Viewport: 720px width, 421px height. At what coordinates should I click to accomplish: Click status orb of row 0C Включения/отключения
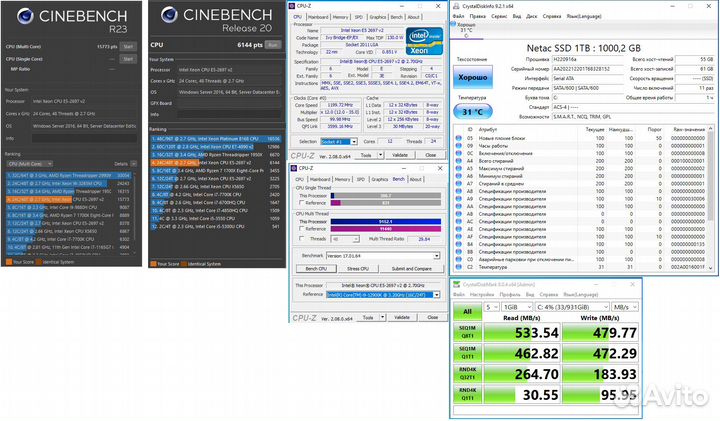coord(458,153)
